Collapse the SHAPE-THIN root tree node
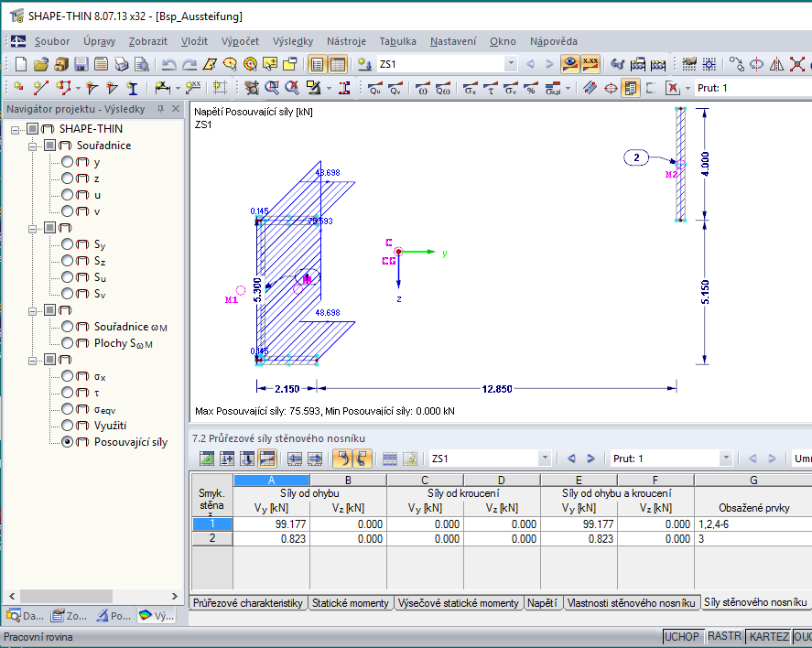 tap(15, 129)
